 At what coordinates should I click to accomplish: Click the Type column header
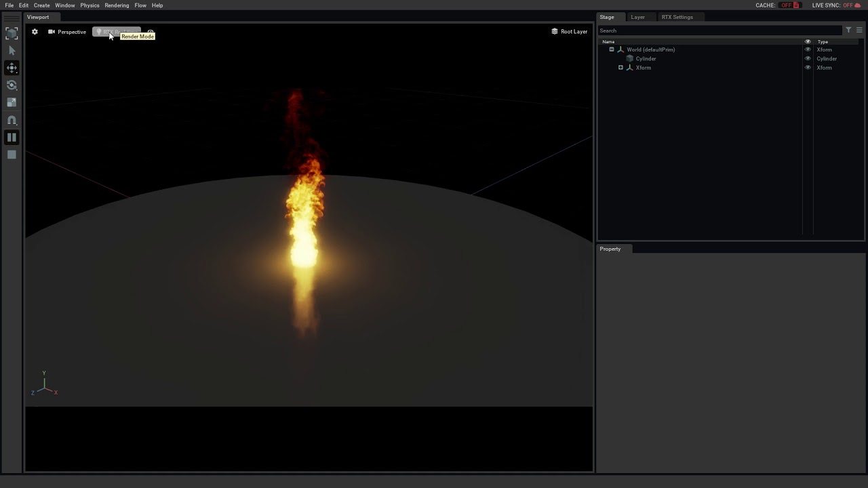tap(823, 41)
